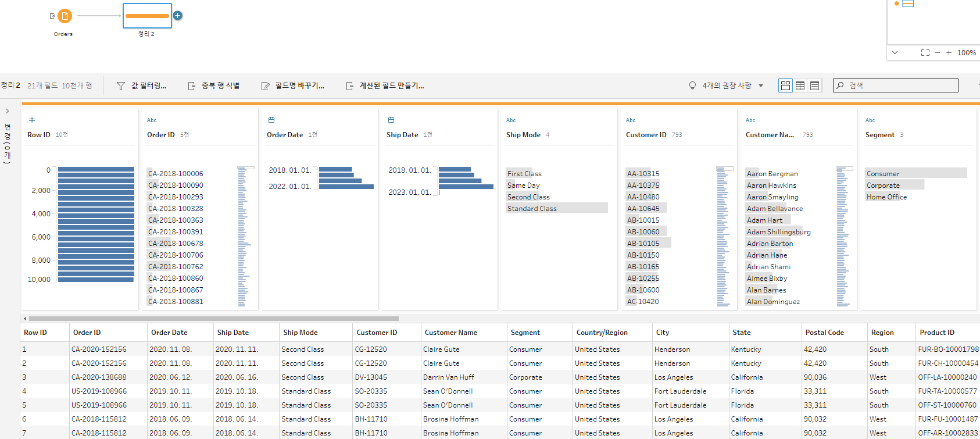The height and width of the screenshot is (439, 980).
Task: Click the 2018. 01. 01. Order Date bin
Action: (336, 170)
